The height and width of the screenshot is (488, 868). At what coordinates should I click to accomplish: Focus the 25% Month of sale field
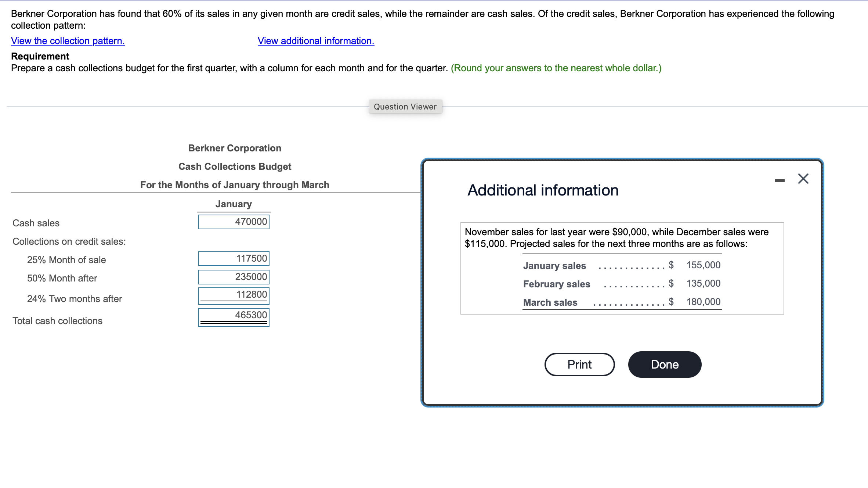[x=234, y=259]
